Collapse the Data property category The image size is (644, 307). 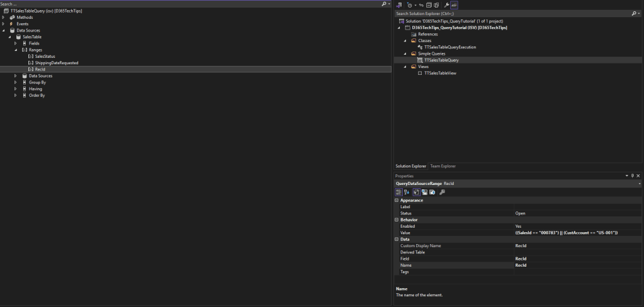397,239
